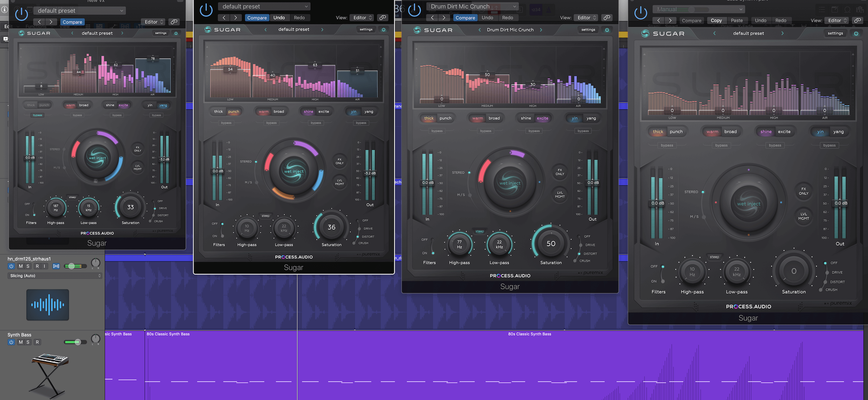Go to previous preset arrow in first window header
This screenshot has width=868, height=400.
point(39,22)
